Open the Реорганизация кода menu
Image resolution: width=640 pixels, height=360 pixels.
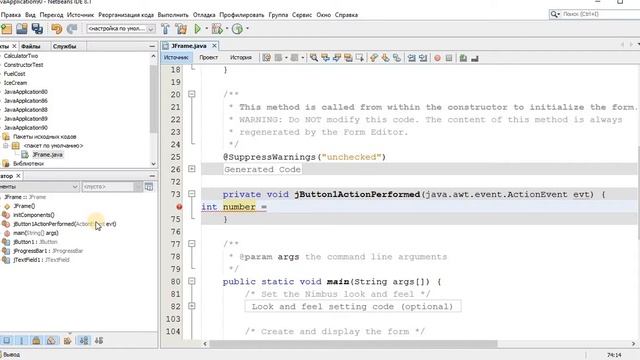pyautogui.click(x=126, y=15)
